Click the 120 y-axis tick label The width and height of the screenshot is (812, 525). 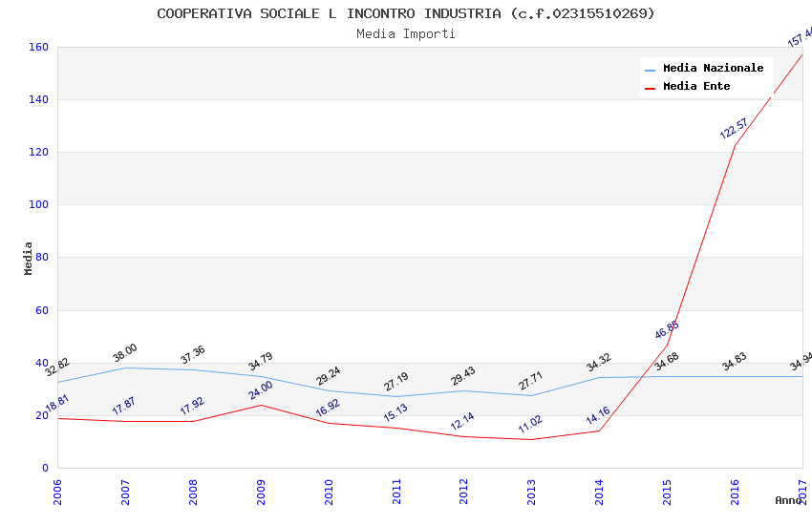coord(38,152)
